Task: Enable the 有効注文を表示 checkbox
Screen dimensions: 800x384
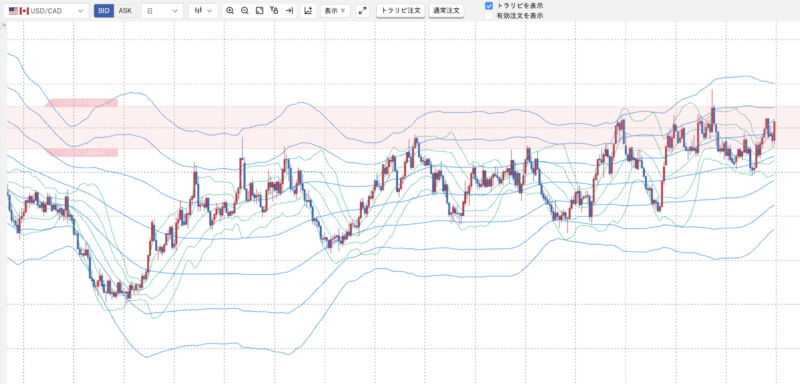Action: [x=489, y=16]
